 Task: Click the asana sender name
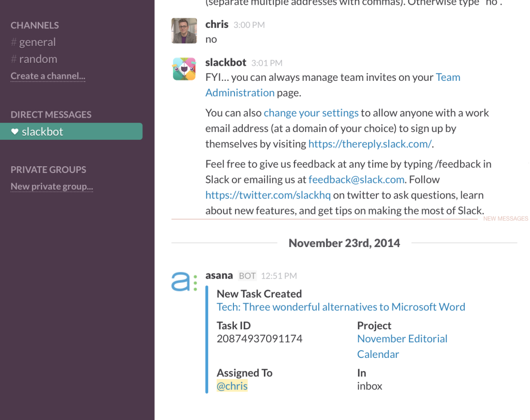[219, 276]
